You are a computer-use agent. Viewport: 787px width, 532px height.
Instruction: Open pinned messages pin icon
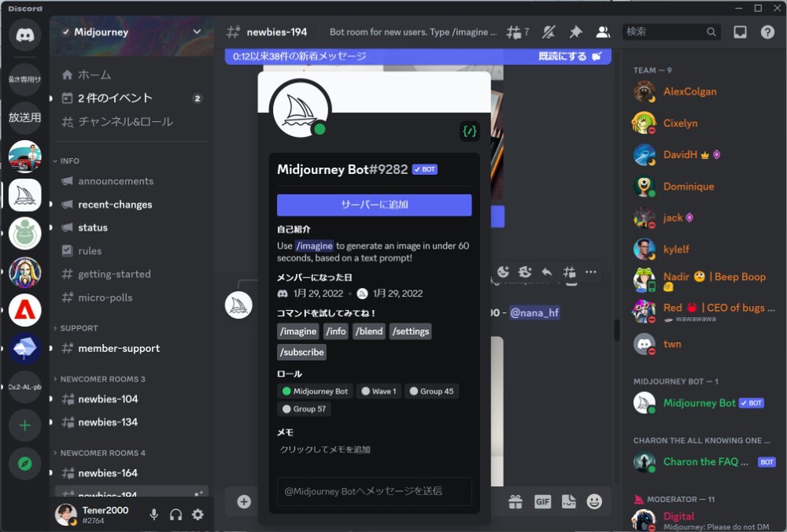[576, 32]
